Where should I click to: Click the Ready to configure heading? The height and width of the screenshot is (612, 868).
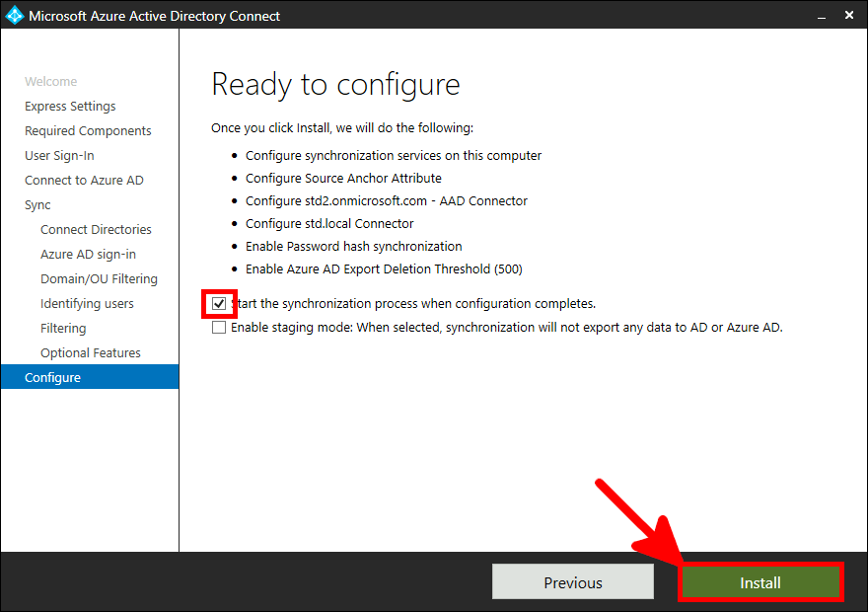click(335, 85)
